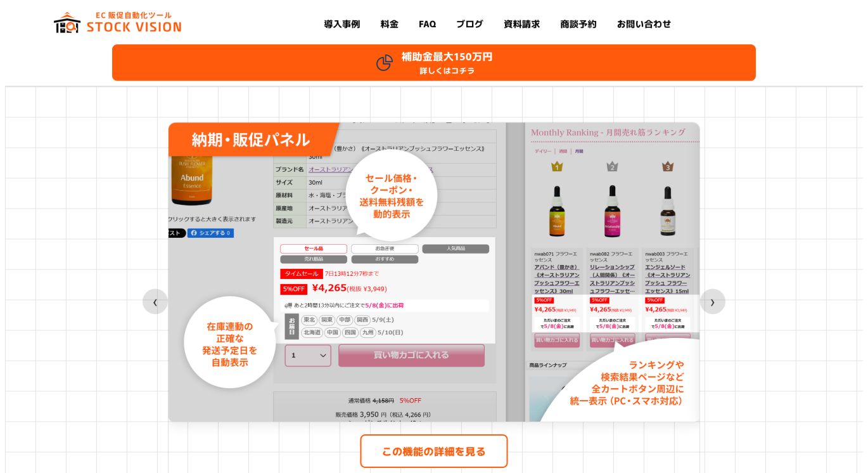Open the 導入事例 menu item
868x473 pixels.
tap(342, 24)
